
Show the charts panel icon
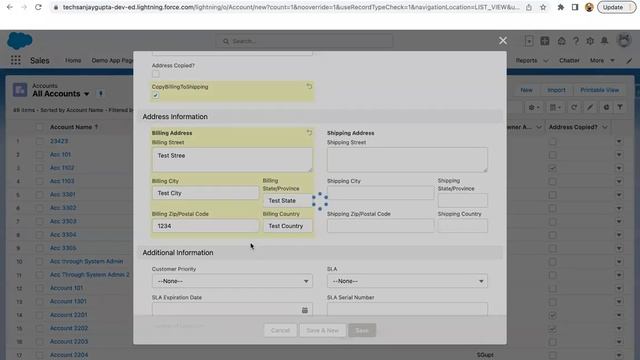coord(606,107)
